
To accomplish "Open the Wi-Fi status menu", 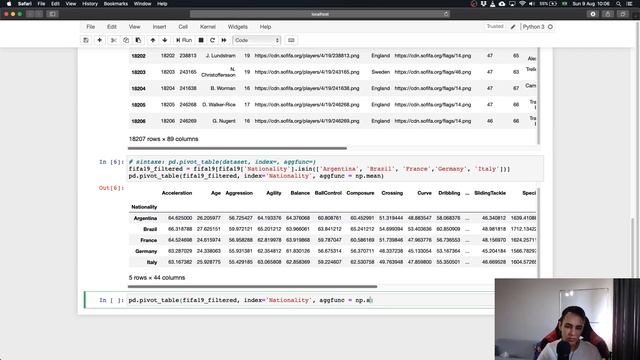I will click(522, 4).
